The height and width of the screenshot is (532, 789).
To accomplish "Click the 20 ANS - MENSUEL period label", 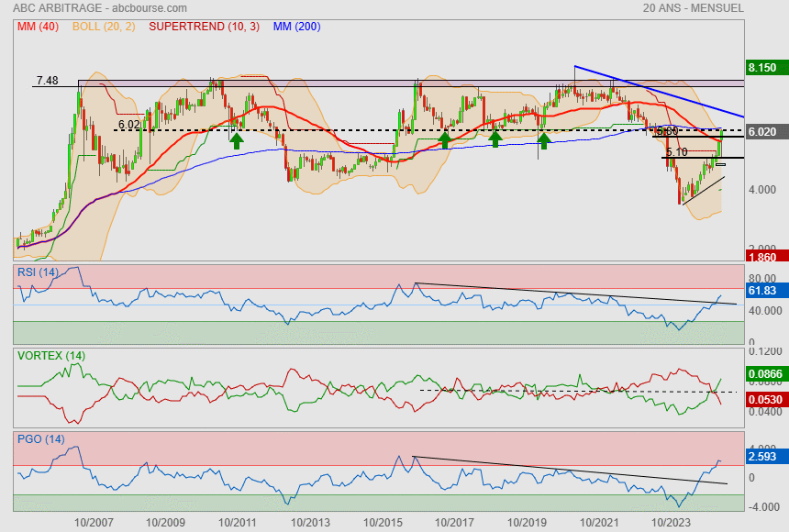I will pyautogui.click(x=694, y=8).
